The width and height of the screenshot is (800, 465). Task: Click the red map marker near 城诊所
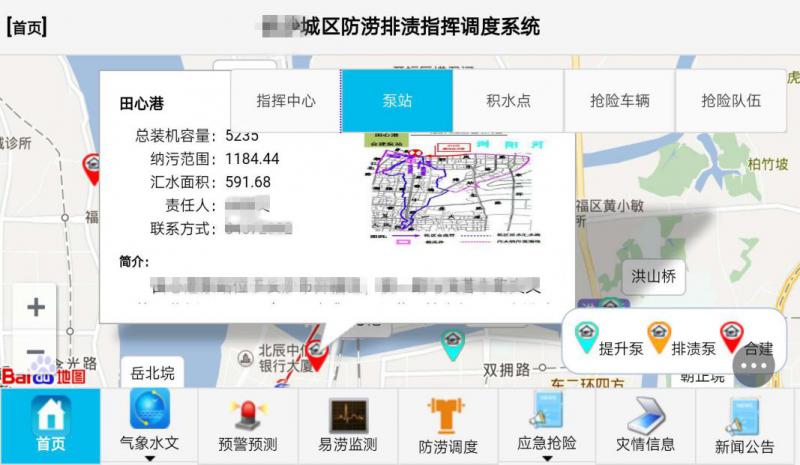[92, 168]
